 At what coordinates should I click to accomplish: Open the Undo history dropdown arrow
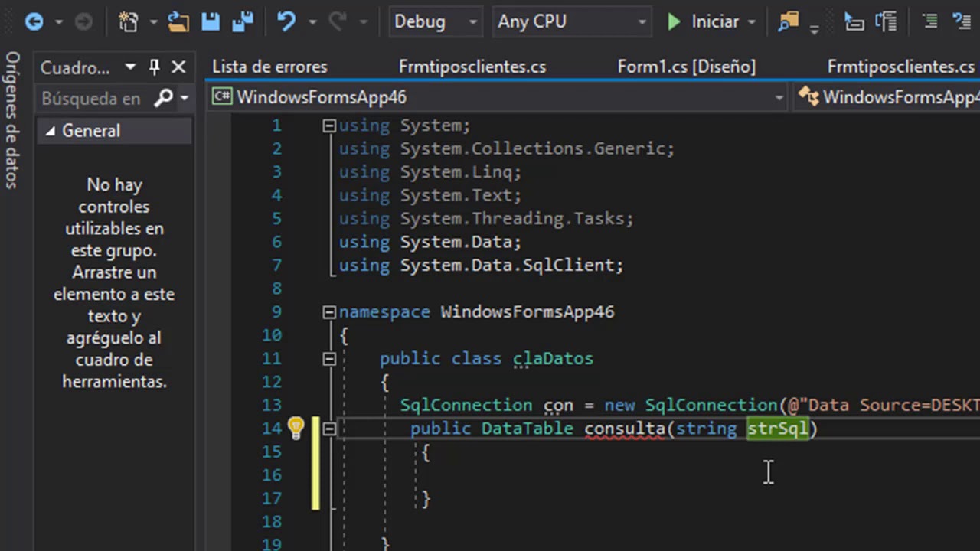[x=312, y=22]
